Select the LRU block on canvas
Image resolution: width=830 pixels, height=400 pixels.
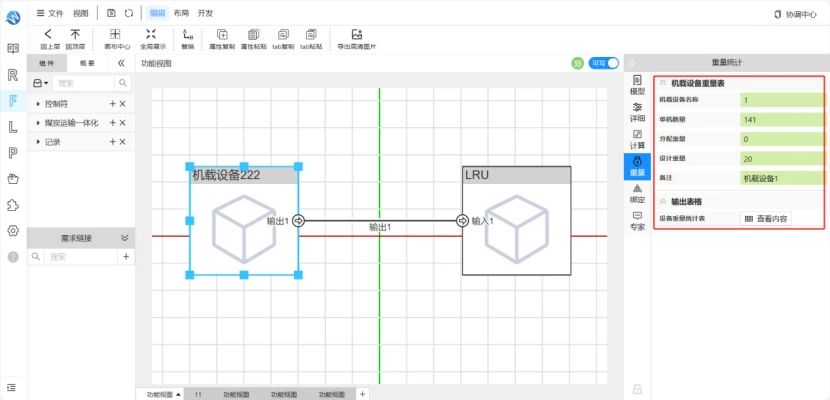[x=517, y=221]
